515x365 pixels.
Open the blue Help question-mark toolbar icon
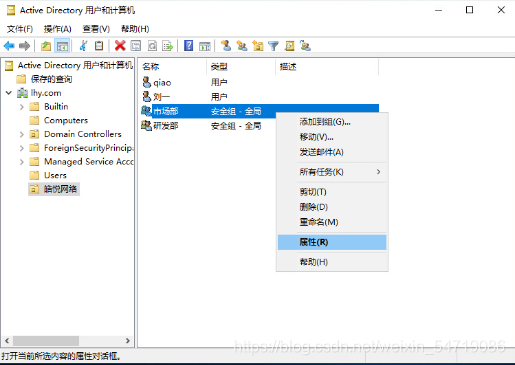pos(188,46)
